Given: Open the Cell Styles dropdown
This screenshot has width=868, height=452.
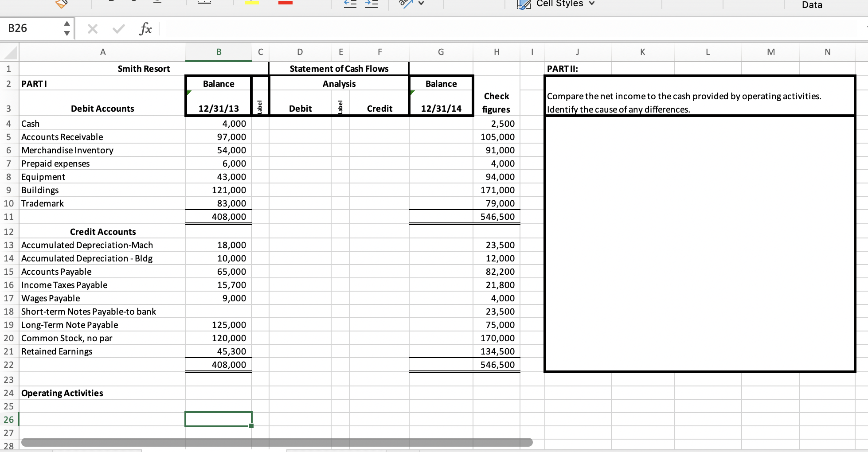Looking at the screenshot, I should pyautogui.click(x=592, y=4).
